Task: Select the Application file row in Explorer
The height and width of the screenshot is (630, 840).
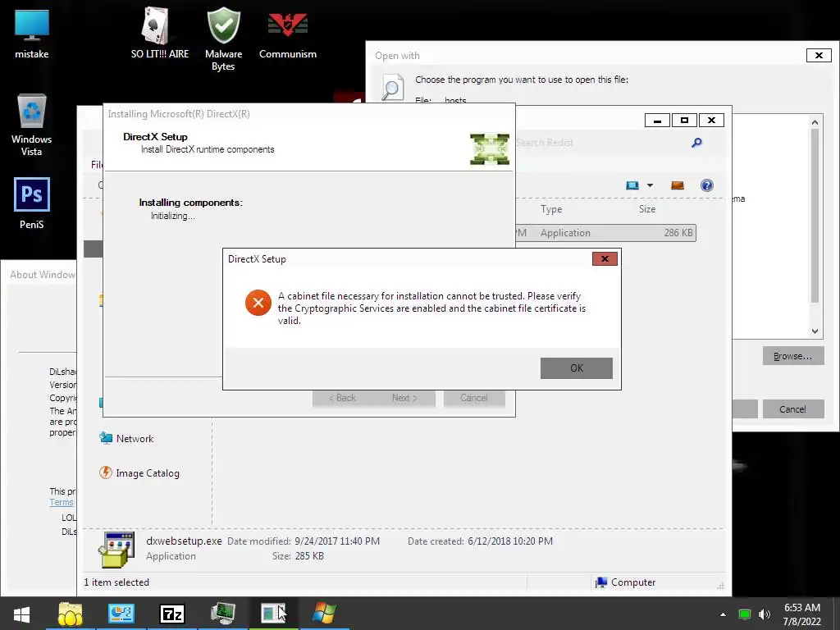Action: pos(605,232)
